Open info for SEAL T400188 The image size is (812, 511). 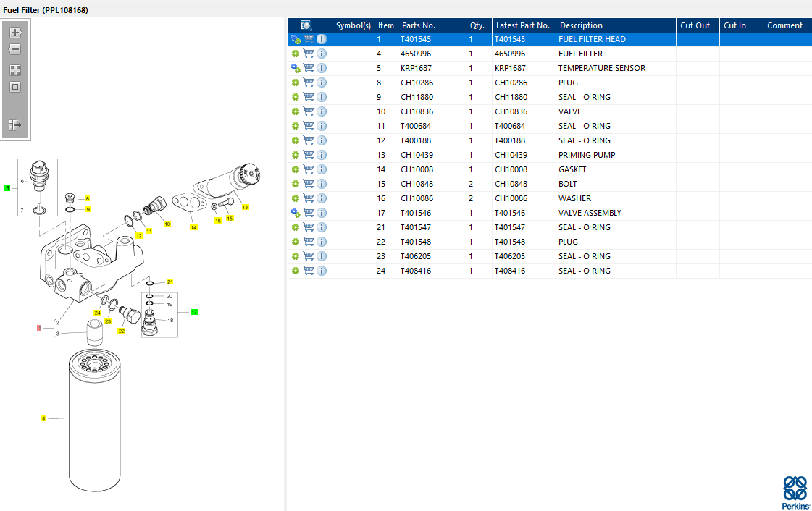322,140
